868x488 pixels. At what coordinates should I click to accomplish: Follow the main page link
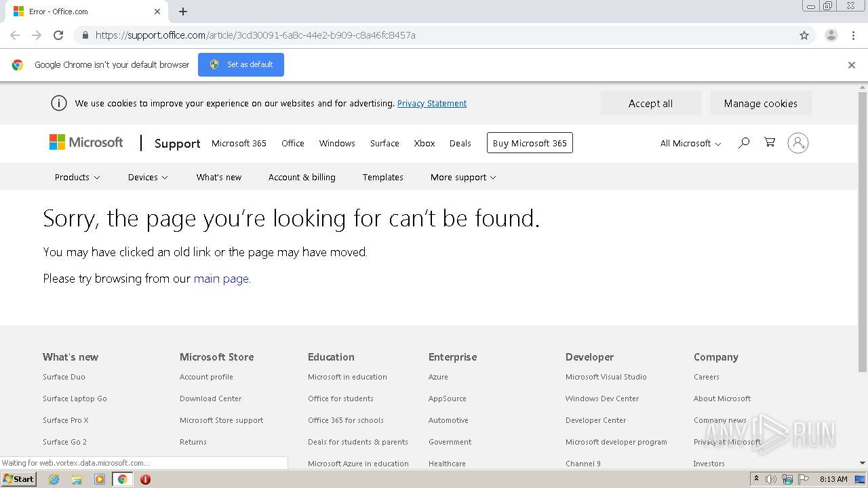221,279
